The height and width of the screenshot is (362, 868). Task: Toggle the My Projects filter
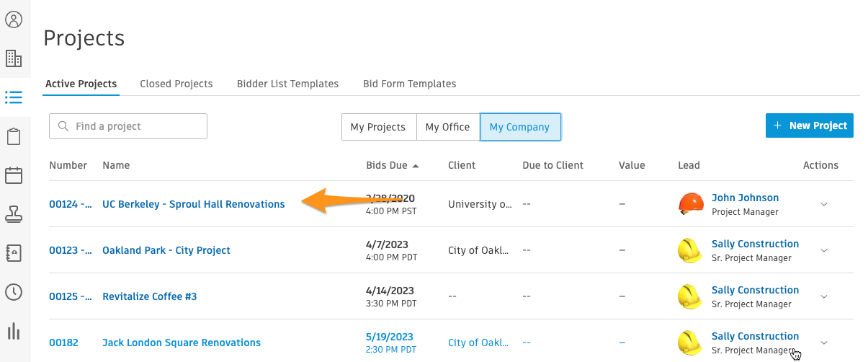click(378, 127)
